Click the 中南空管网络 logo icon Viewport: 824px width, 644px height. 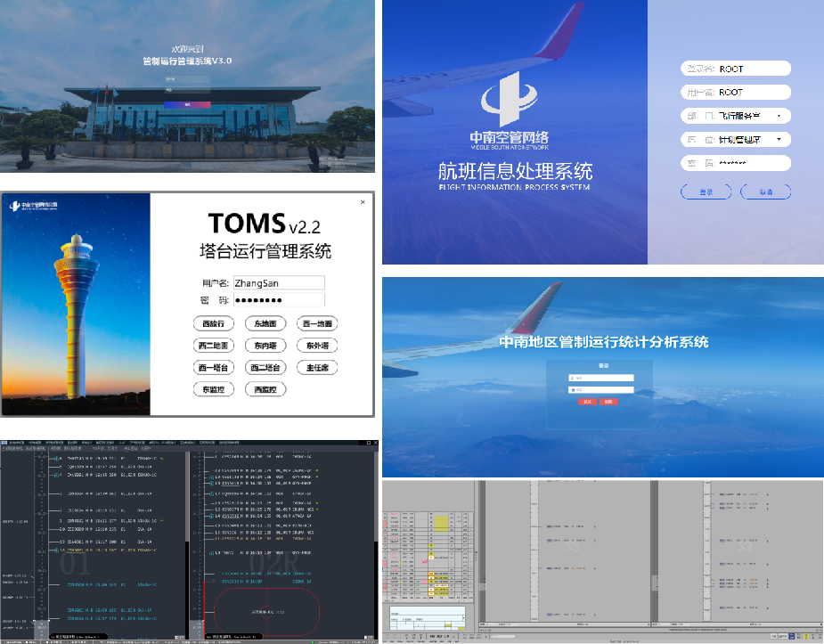pos(510,99)
